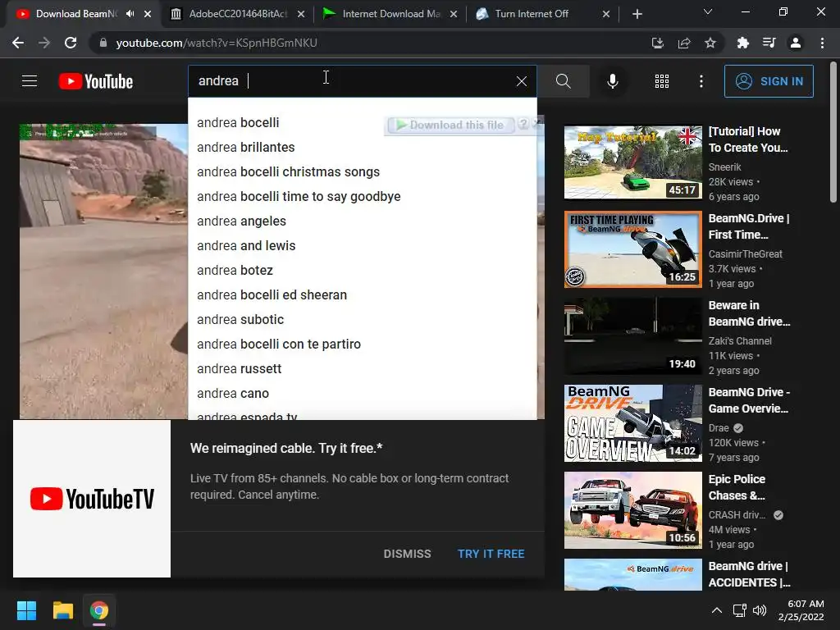Click the SIGN IN button
The height and width of the screenshot is (630, 840).
(x=768, y=81)
